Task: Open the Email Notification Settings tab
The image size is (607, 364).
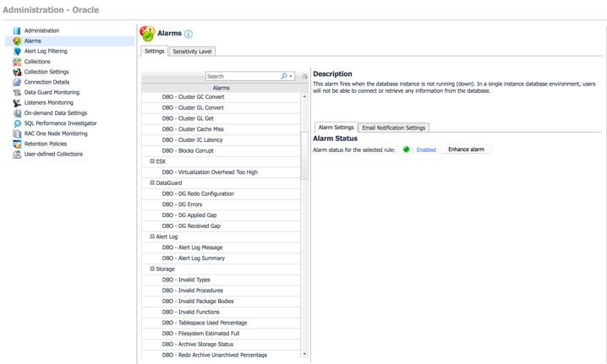Action: tap(394, 128)
